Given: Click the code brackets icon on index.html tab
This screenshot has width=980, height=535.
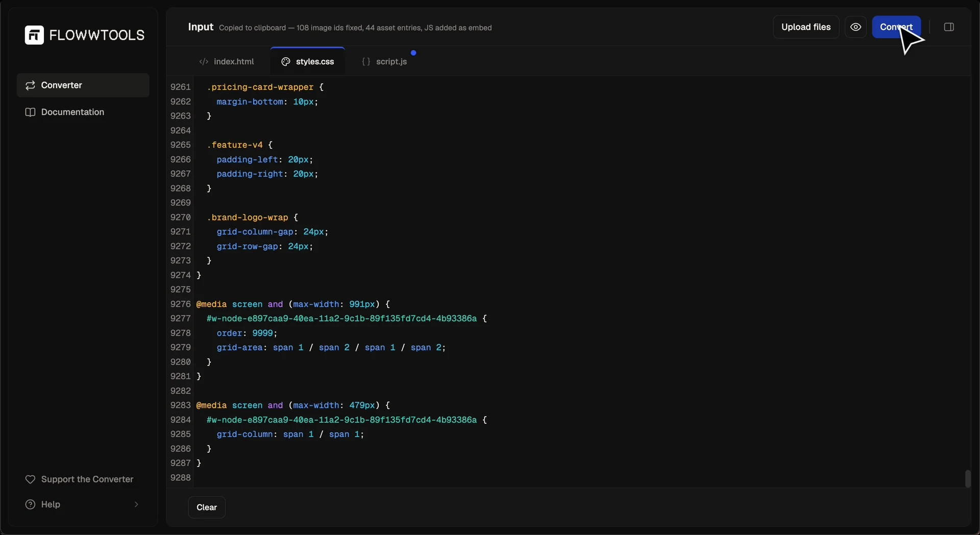Looking at the screenshot, I should [x=204, y=62].
